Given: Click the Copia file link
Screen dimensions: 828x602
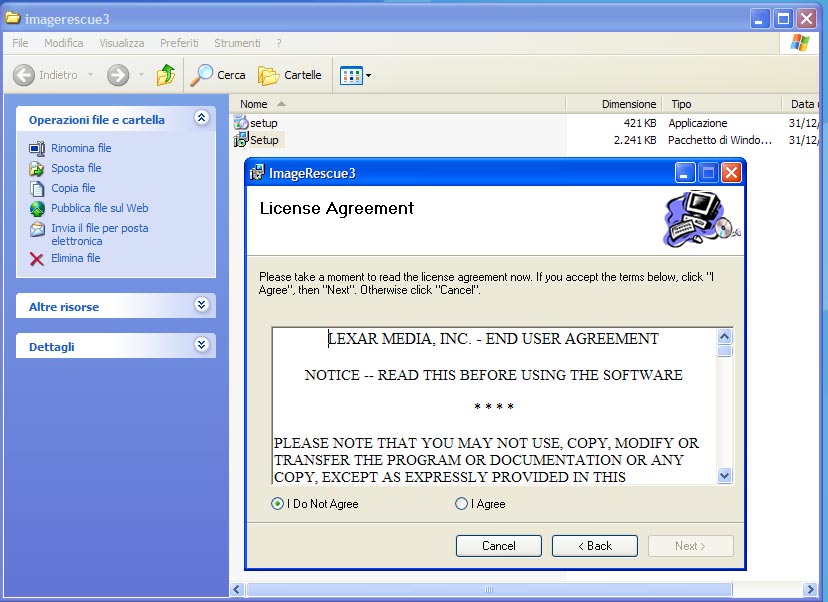Looking at the screenshot, I should coord(73,189).
